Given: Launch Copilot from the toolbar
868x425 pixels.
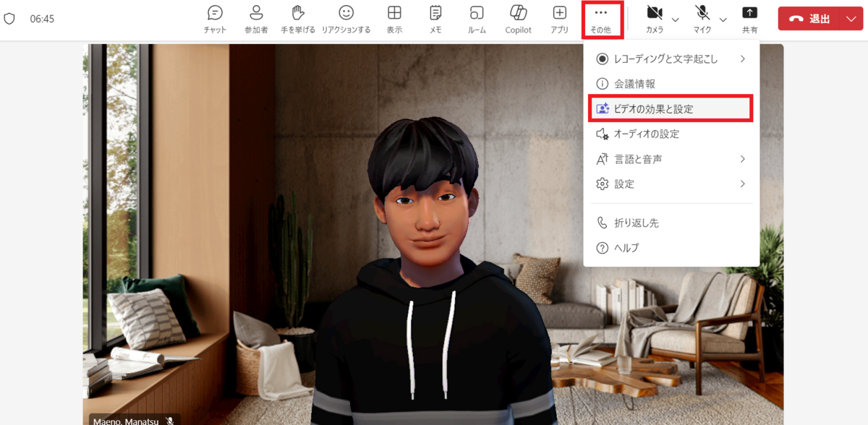Looking at the screenshot, I should click(518, 20).
